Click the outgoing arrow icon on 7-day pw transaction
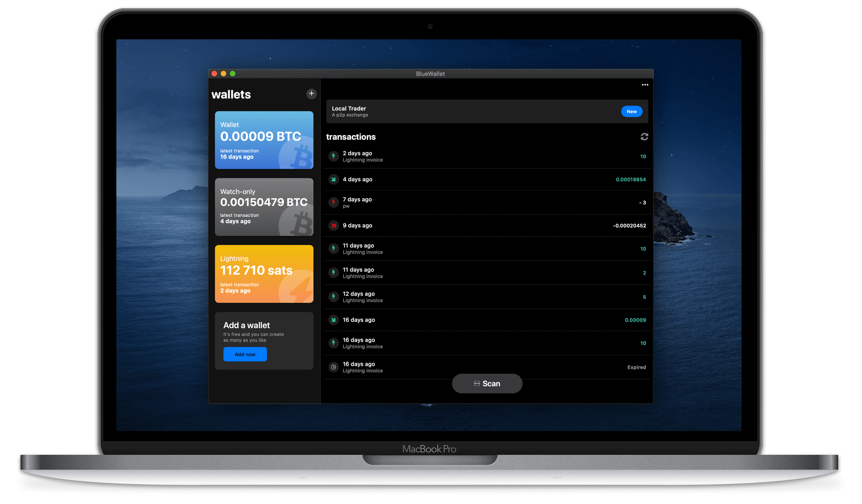The width and height of the screenshot is (862, 504). click(334, 202)
